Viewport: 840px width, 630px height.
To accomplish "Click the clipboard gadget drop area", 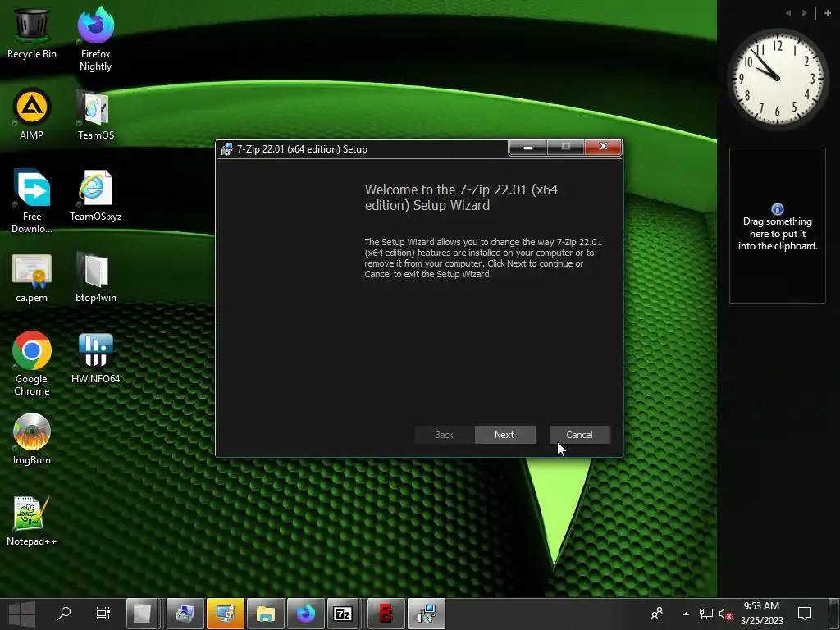I will click(778, 226).
